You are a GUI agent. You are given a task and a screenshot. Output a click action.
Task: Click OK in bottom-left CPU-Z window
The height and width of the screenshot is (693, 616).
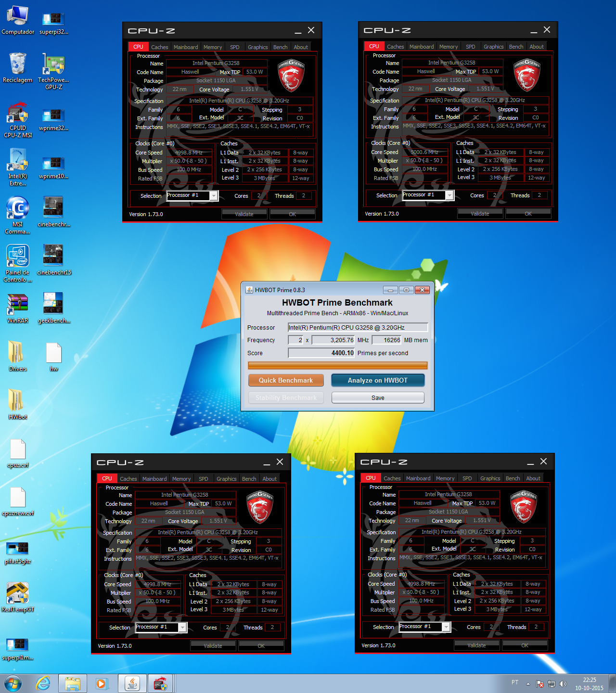pos(261,646)
